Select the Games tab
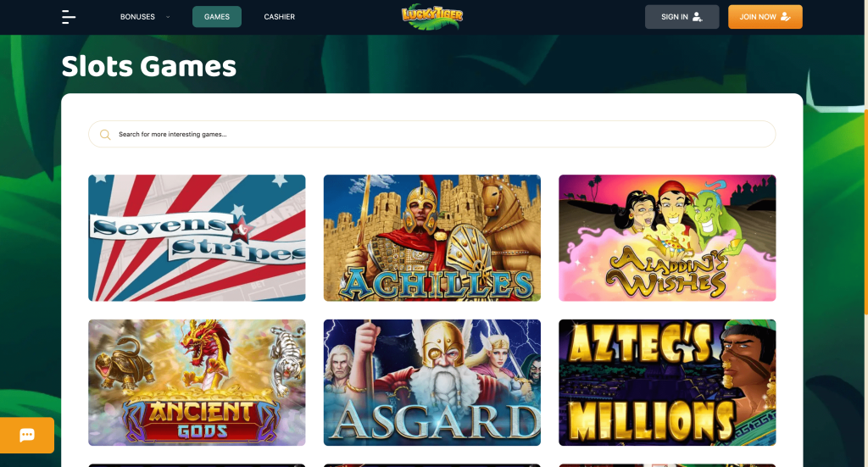868x467 pixels. click(x=217, y=17)
